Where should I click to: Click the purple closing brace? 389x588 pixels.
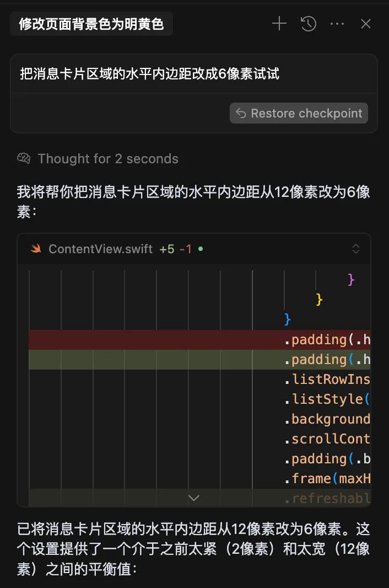[x=351, y=280]
